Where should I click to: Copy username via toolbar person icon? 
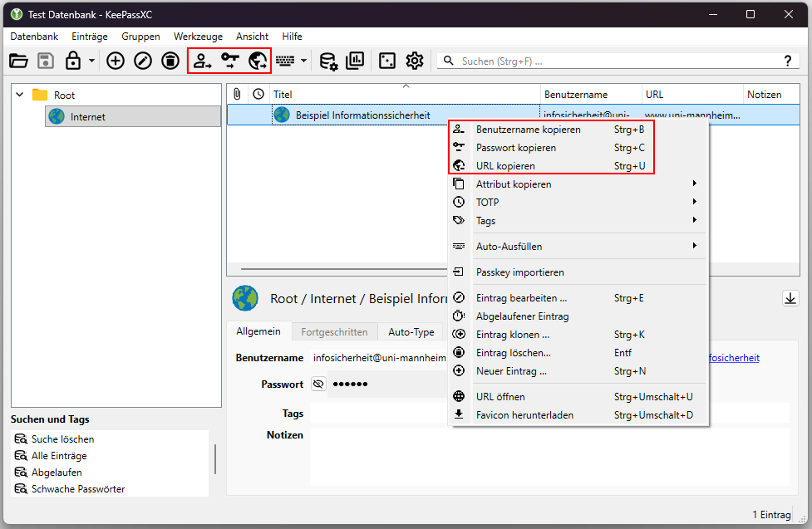(202, 61)
